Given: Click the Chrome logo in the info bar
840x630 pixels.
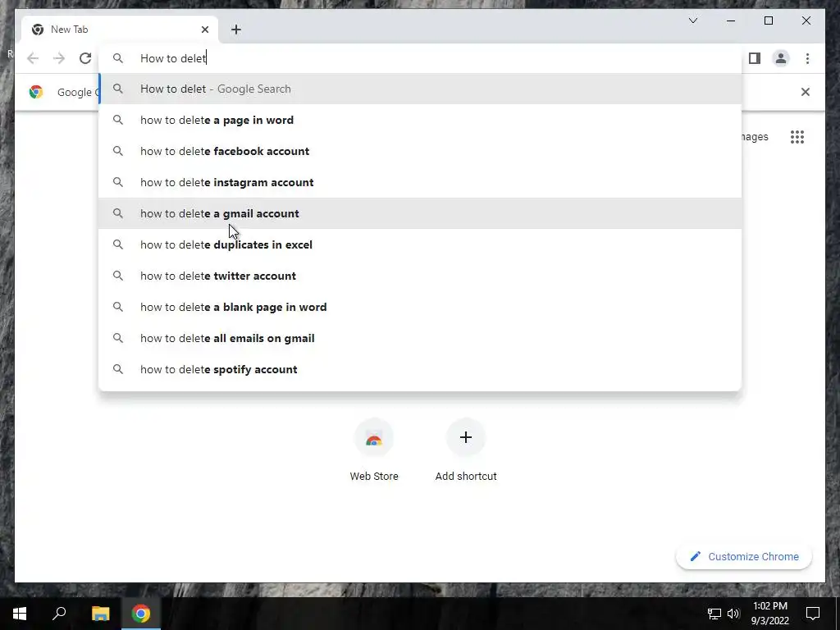Looking at the screenshot, I should [x=36, y=92].
